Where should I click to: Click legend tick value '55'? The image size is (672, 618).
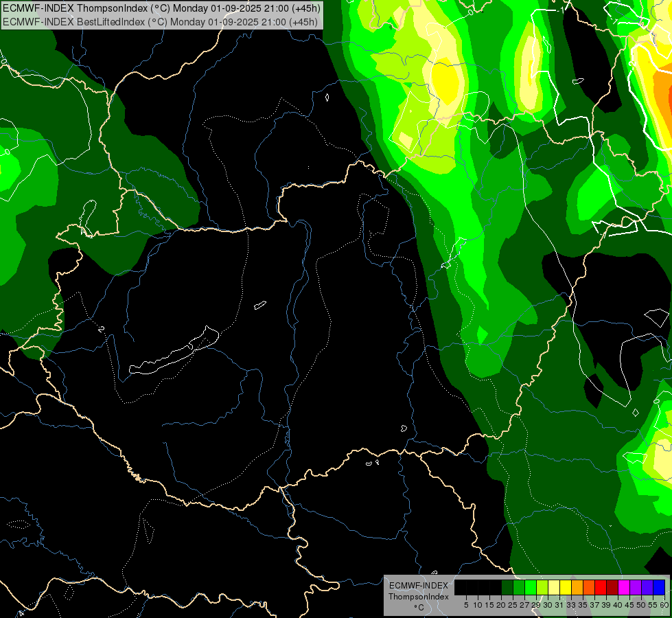click(x=653, y=605)
